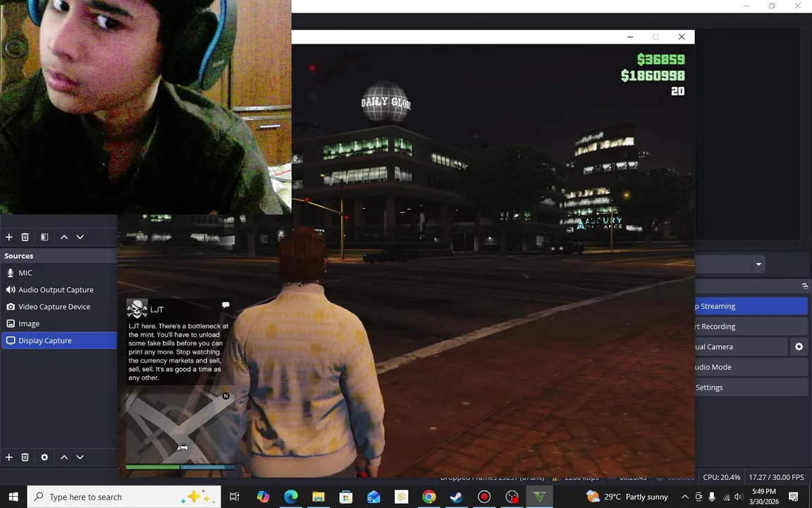Select the Video Capture Device source
812x508 pixels.
coord(59,307)
